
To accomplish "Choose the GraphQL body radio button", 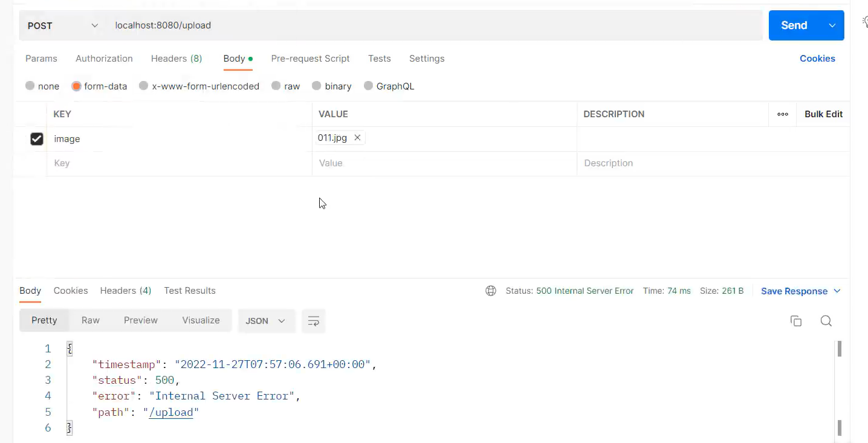I will click(368, 86).
